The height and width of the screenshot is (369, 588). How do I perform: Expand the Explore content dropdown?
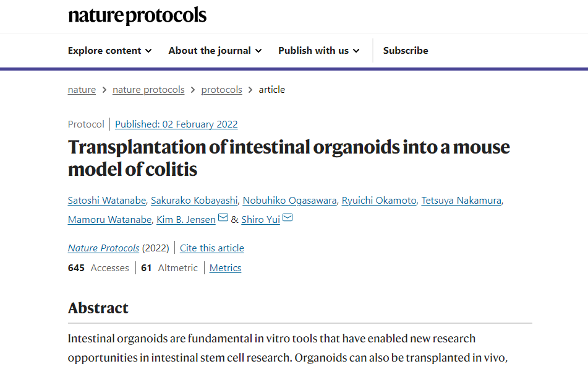click(109, 51)
